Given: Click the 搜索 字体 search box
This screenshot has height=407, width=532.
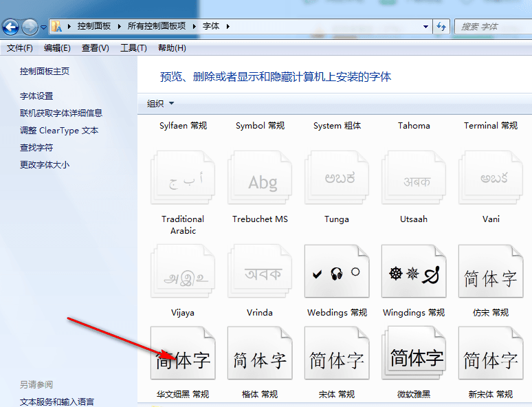Looking at the screenshot, I should (x=491, y=27).
